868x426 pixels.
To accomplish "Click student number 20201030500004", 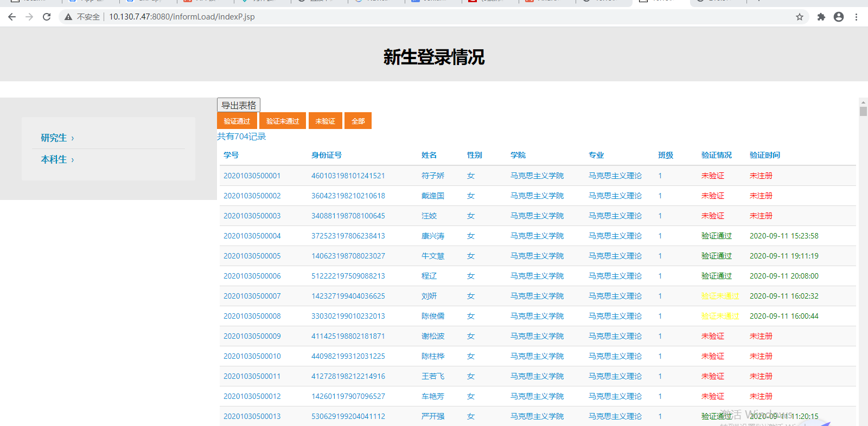I will [x=252, y=236].
